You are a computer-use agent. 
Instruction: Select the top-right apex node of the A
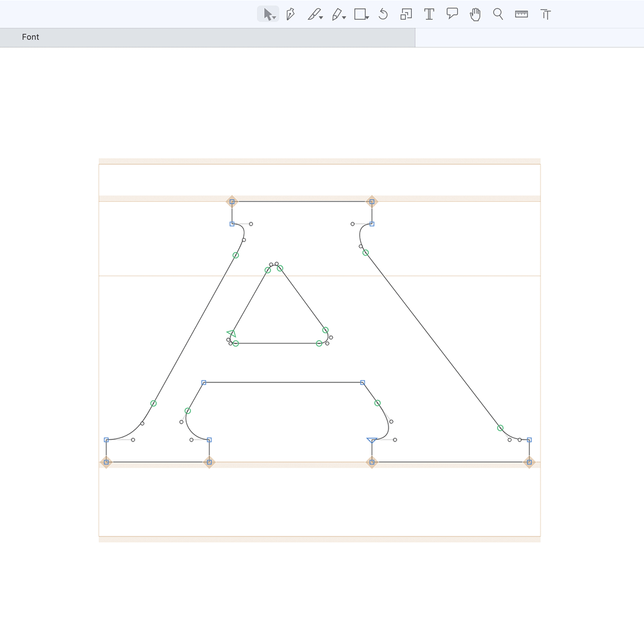click(x=372, y=201)
